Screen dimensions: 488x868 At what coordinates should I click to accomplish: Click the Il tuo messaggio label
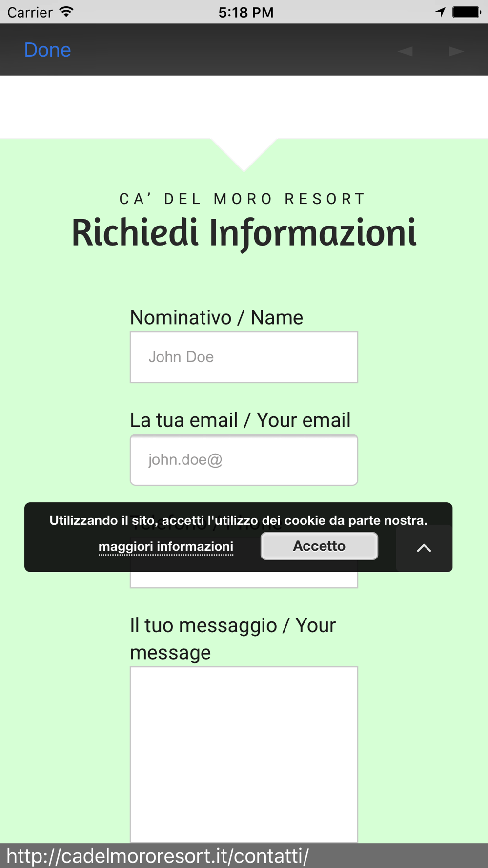tap(233, 639)
